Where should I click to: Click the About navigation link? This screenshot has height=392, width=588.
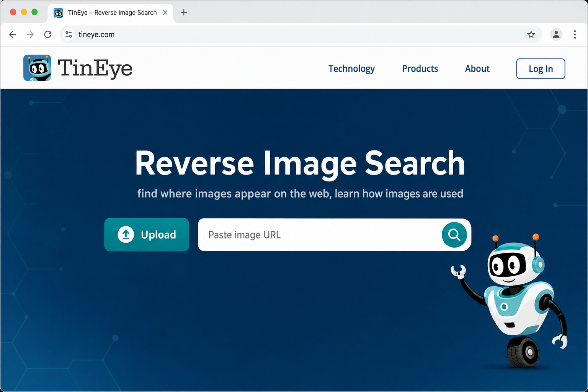click(x=477, y=69)
